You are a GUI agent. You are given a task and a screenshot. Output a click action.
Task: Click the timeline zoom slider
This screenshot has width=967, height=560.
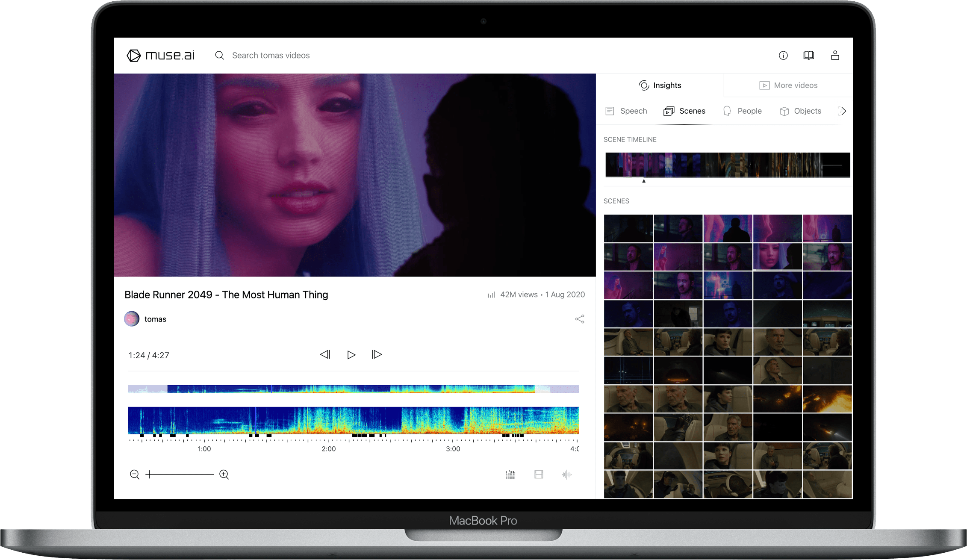click(180, 474)
